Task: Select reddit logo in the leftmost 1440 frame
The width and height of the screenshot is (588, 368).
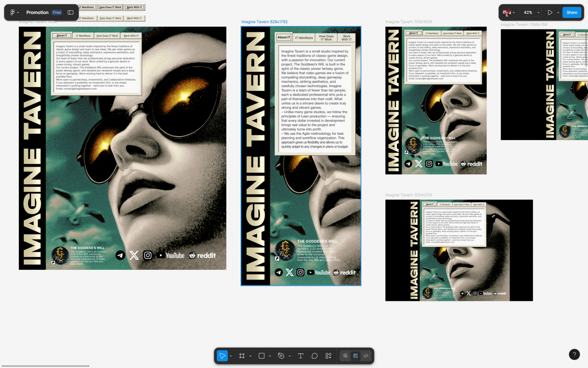Action: click(202, 256)
